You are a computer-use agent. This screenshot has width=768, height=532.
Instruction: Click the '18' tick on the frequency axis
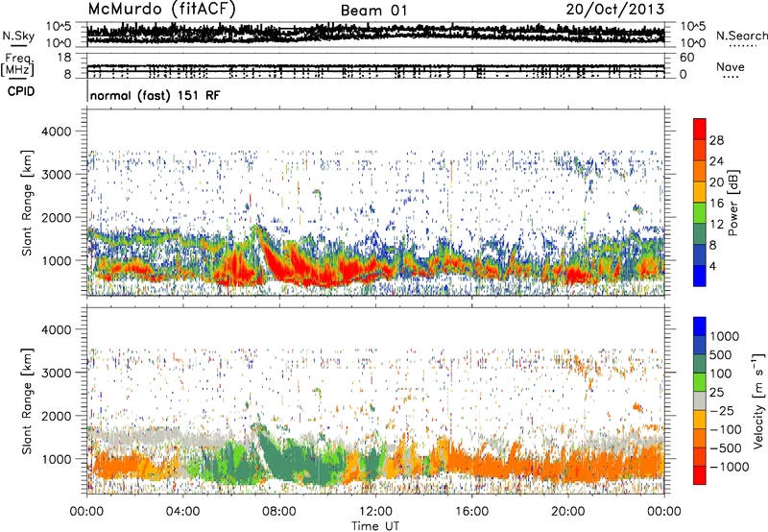click(x=64, y=58)
